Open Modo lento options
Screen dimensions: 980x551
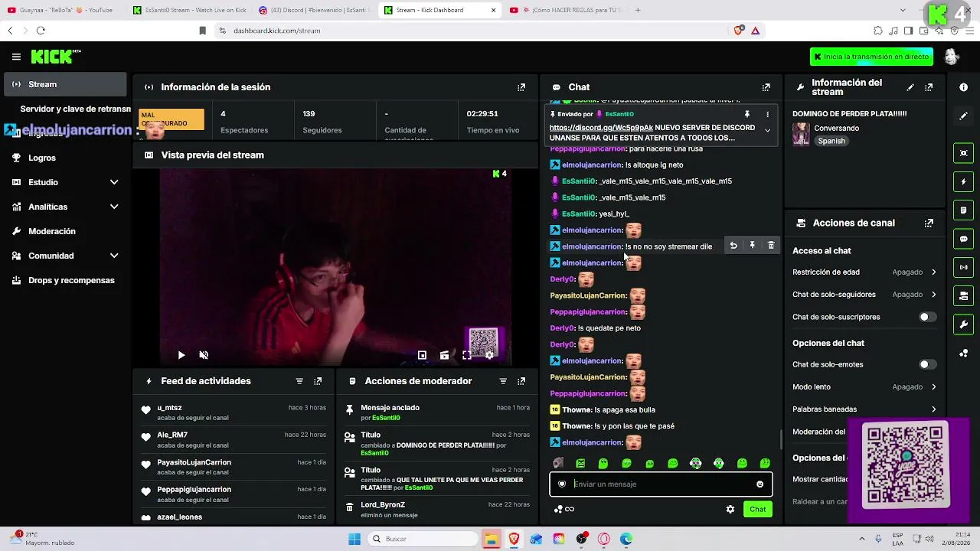[864, 387]
